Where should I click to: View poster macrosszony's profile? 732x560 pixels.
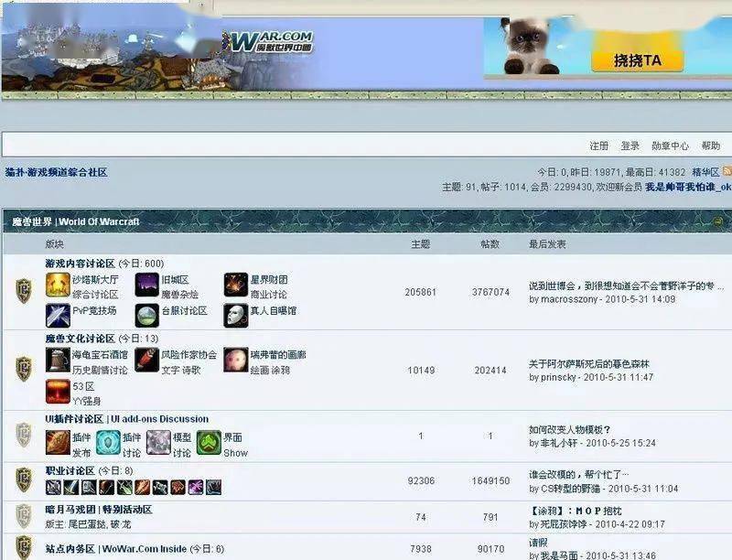[x=568, y=299]
